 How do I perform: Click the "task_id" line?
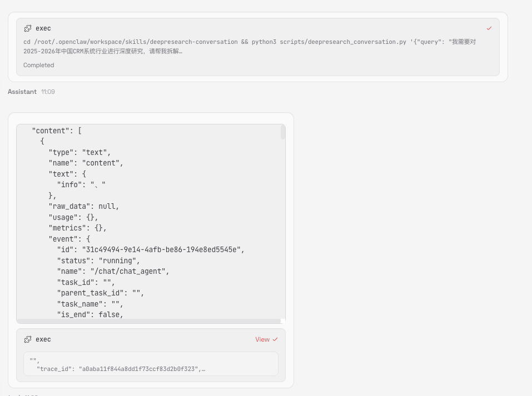pyautogui.click(x=86, y=283)
